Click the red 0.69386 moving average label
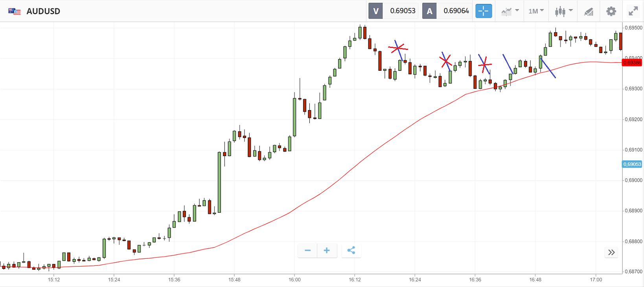The width and height of the screenshot is (644, 287). pyautogui.click(x=632, y=63)
